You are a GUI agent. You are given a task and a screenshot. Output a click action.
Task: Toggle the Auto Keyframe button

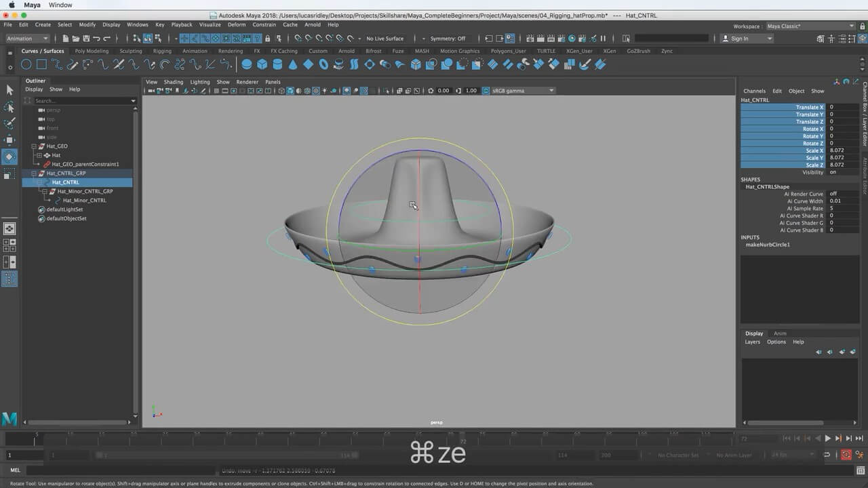coord(846,455)
